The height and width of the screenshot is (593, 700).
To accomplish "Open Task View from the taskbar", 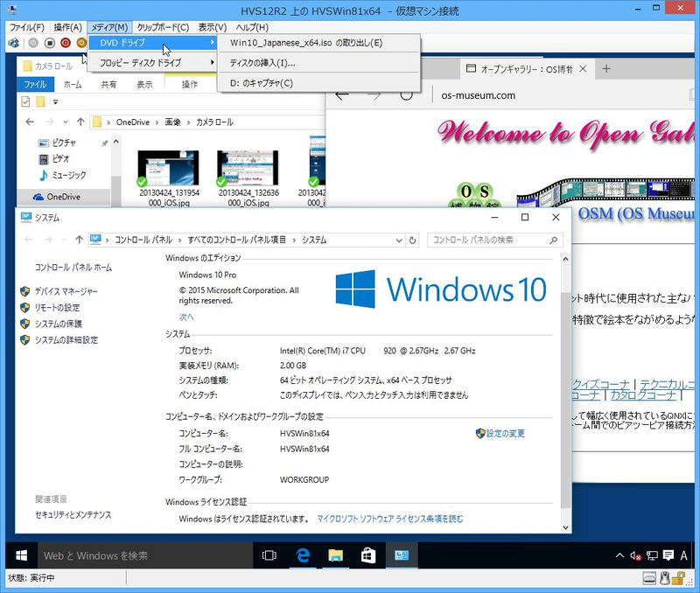I will tap(269, 555).
